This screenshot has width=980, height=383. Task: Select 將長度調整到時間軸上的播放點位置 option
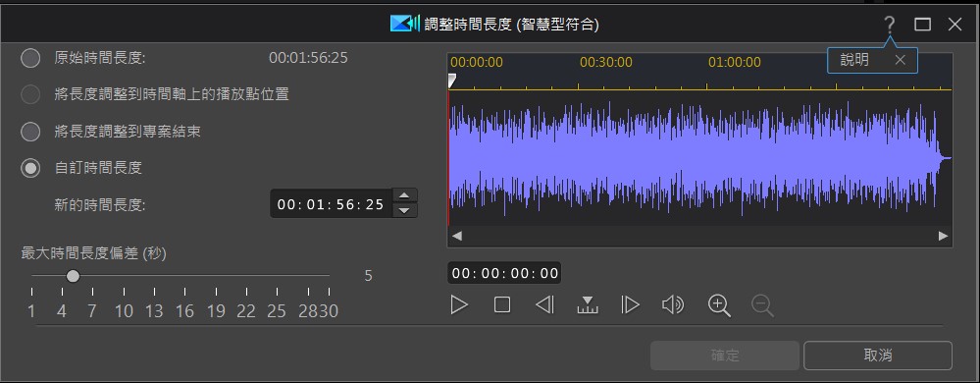[30, 94]
